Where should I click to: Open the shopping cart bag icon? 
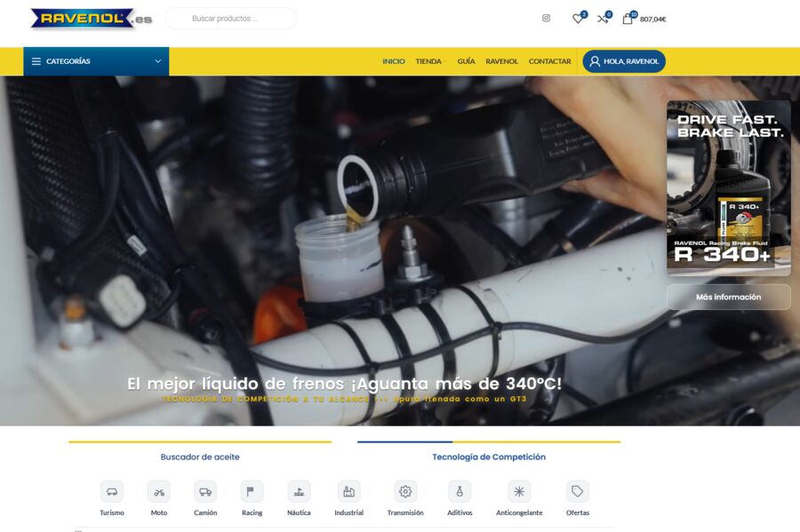pyautogui.click(x=628, y=19)
